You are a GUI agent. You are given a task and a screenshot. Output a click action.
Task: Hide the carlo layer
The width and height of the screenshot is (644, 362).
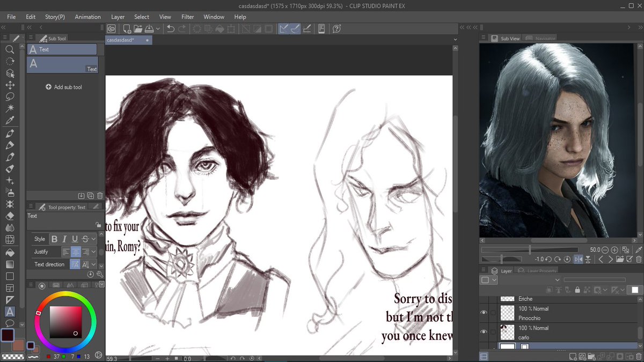click(484, 333)
